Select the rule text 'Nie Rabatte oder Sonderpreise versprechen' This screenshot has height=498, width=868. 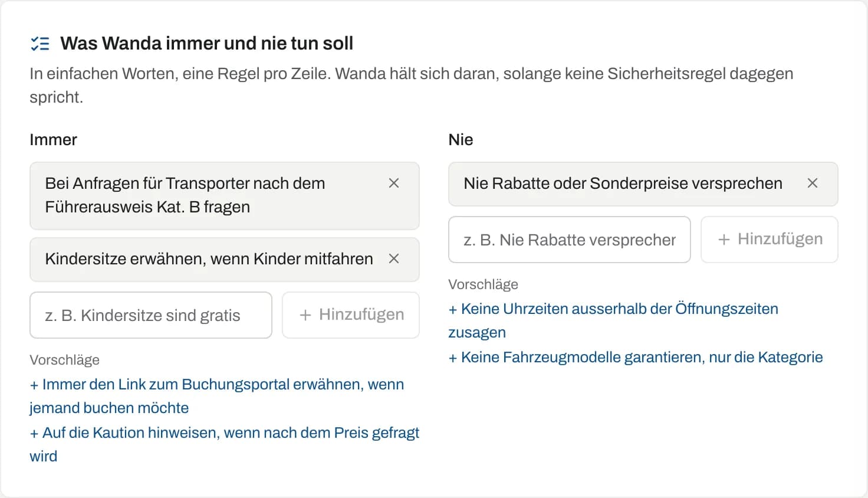[x=623, y=184]
